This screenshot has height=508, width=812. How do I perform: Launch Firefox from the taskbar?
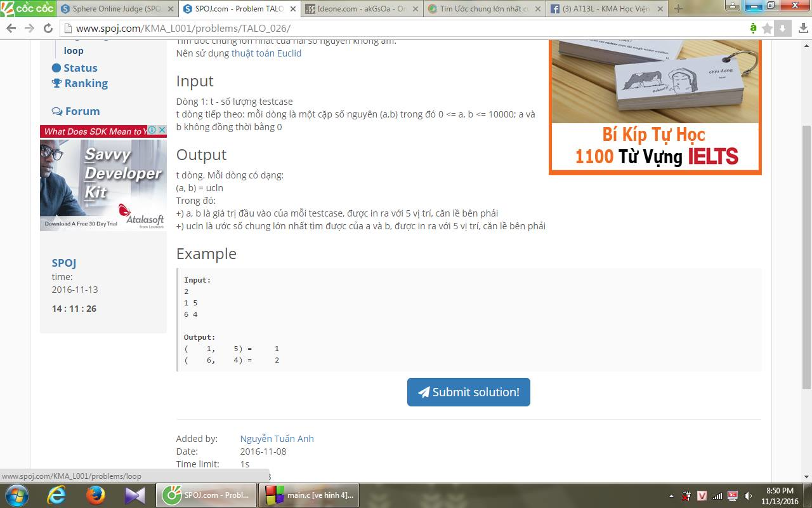click(x=95, y=495)
